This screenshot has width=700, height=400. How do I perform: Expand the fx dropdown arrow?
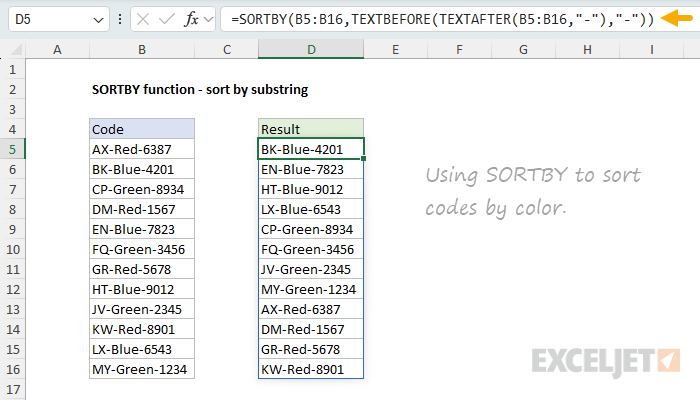[208, 20]
